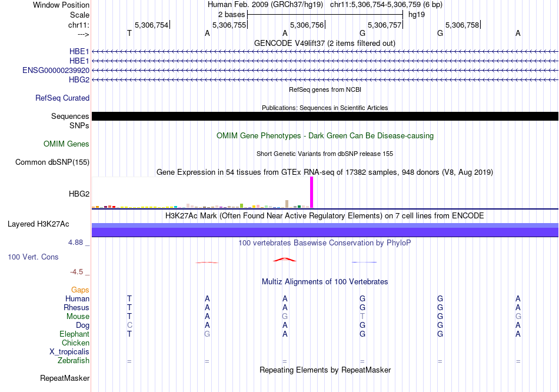The height and width of the screenshot is (392, 559).
Task: Click Publications: Sequences in Scientific Articles title
Action: pos(325,108)
